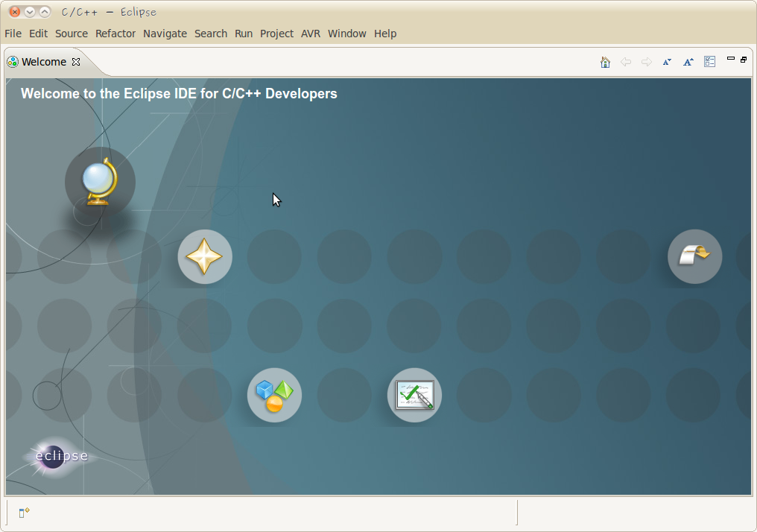The width and height of the screenshot is (757, 532).
Task: Open the Customize Page icon
Action: click(x=709, y=61)
